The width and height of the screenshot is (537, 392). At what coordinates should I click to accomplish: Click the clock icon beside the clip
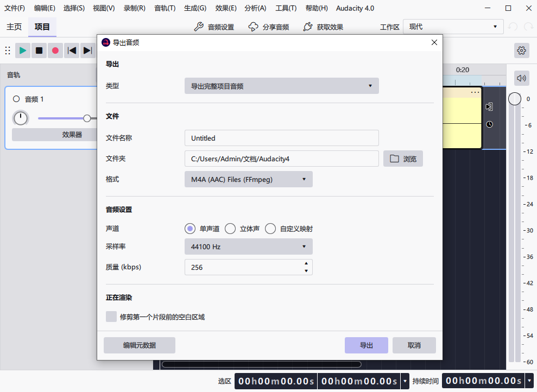click(x=490, y=124)
